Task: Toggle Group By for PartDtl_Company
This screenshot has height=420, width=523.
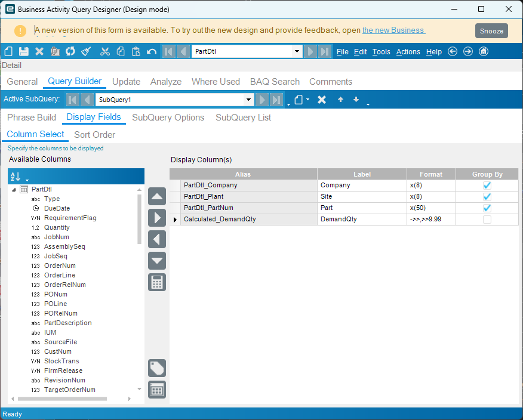Action: 487,186
